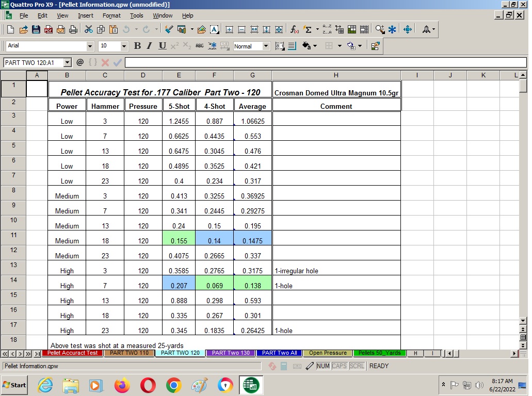This screenshot has width=532, height=396.
Task: Paste clipboard contents with the Paste icon
Action: click(x=114, y=29)
